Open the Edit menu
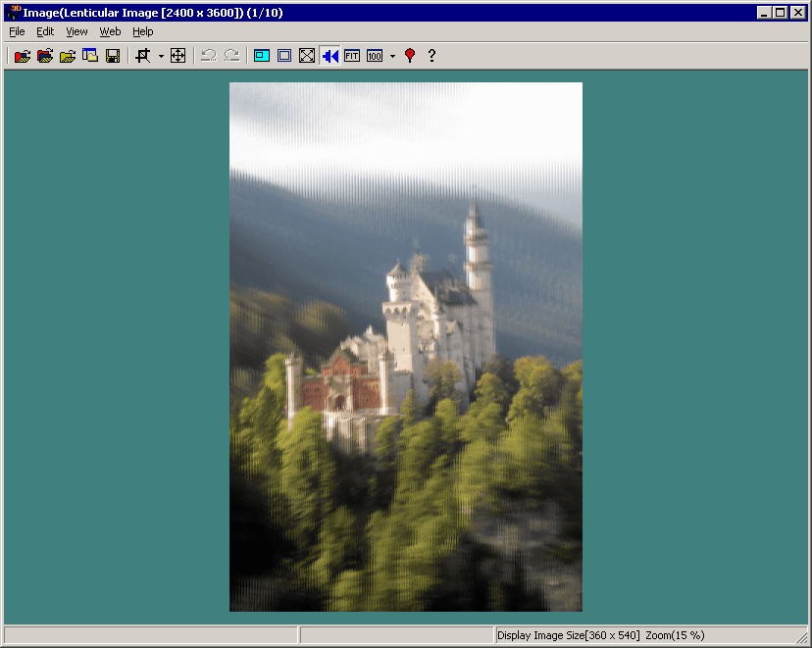The height and width of the screenshot is (648, 812). (x=45, y=31)
